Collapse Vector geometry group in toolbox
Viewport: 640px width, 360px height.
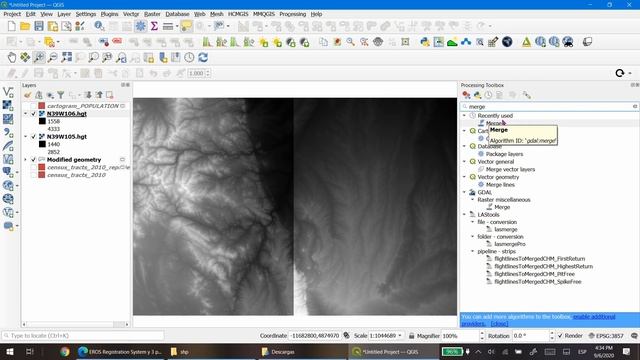click(x=464, y=177)
